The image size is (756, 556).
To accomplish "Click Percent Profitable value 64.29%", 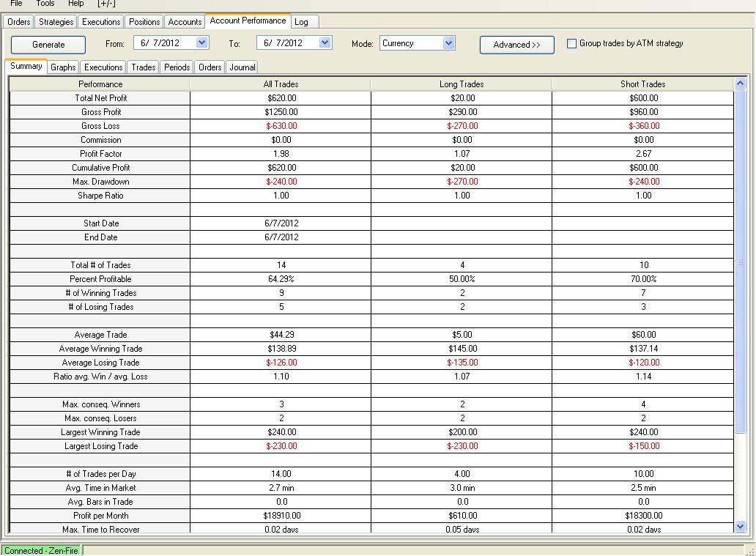I will [281, 279].
